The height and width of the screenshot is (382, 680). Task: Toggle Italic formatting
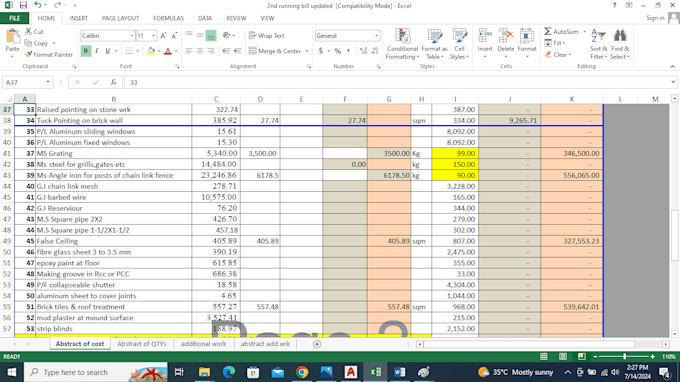click(x=97, y=51)
